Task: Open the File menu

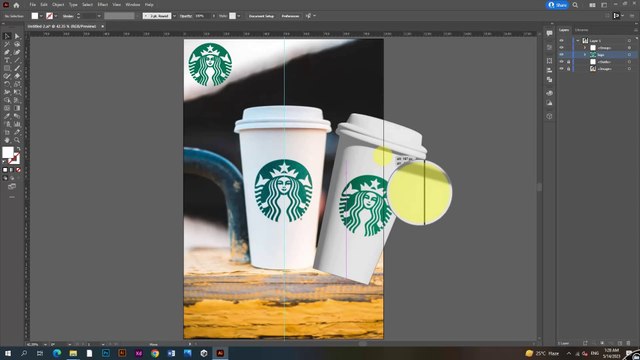Action: (x=32, y=4)
